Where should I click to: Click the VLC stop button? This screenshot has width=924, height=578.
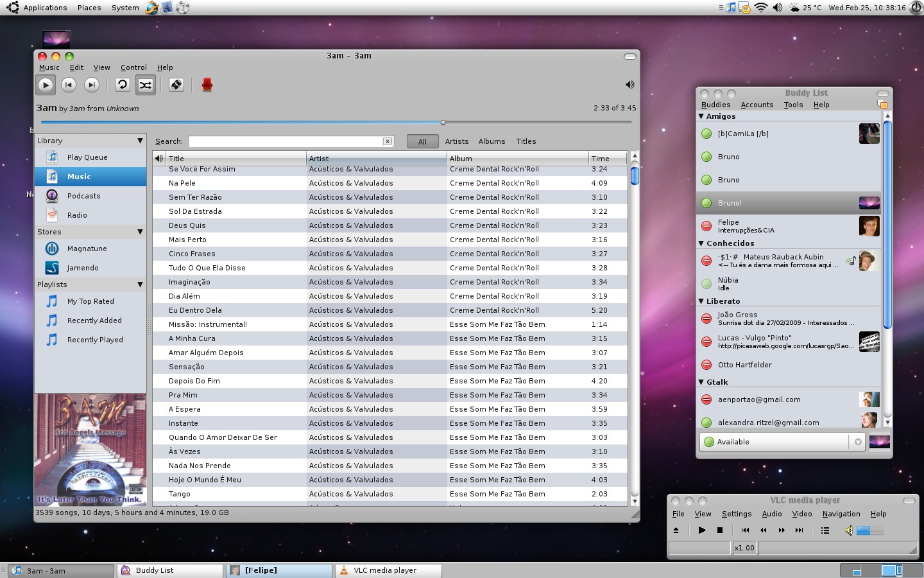tap(720, 530)
